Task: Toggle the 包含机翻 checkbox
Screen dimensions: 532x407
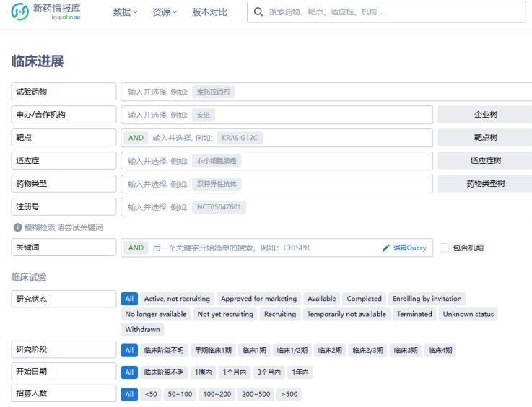Action: 445,248
